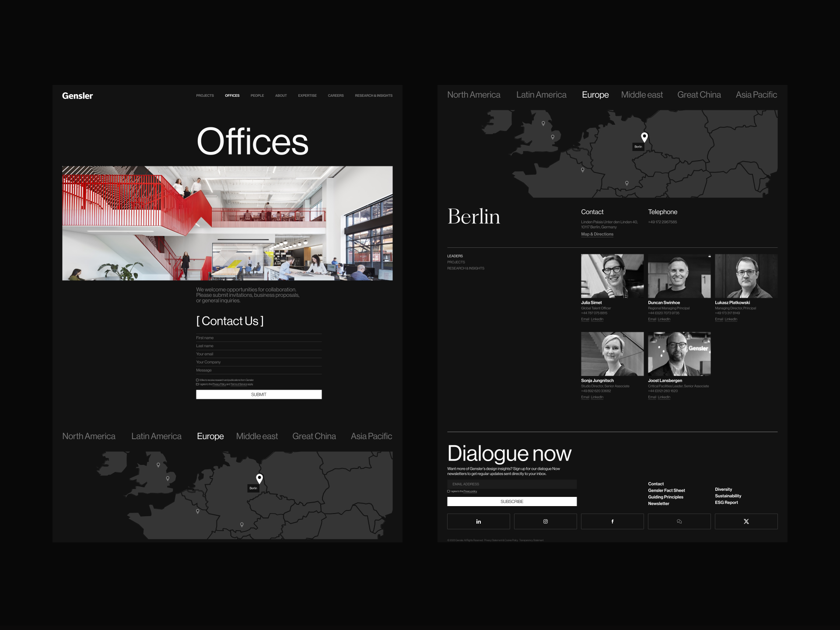Open the Instagram social icon in footer

click(545, 521)
